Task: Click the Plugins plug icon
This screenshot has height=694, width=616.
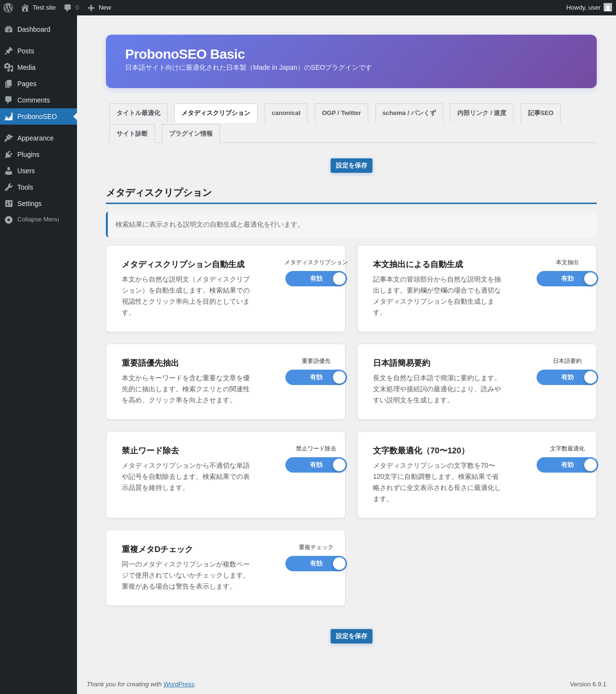Action: 9,154
